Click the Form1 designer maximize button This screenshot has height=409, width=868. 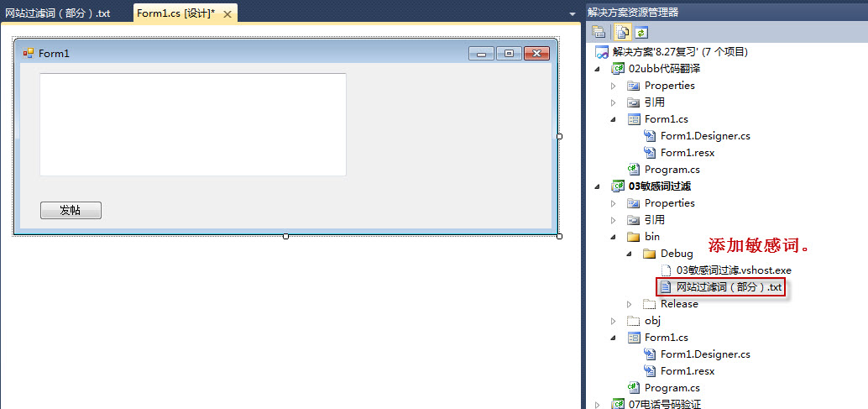tap(509, 54)
